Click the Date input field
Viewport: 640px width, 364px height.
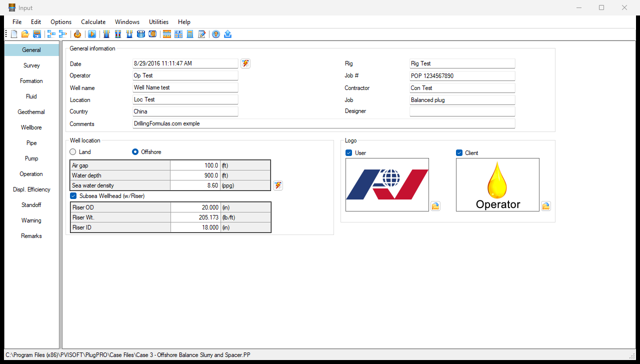tap(185, 63)
